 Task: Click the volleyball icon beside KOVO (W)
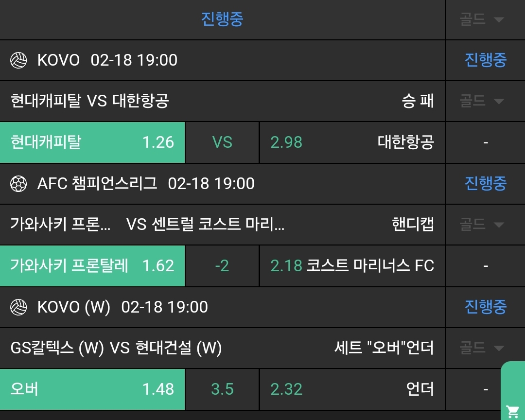tap(18, 307)
